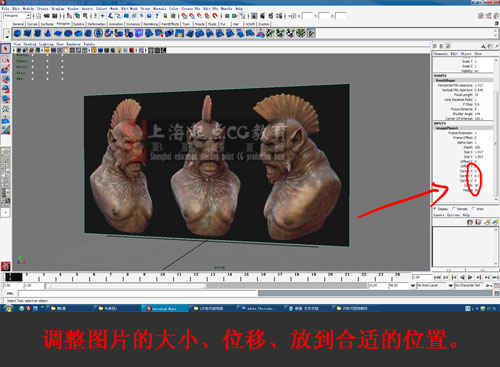Open the Edit Mesh menu
Viewport: 500px width, 367px height.
(129, 8)
